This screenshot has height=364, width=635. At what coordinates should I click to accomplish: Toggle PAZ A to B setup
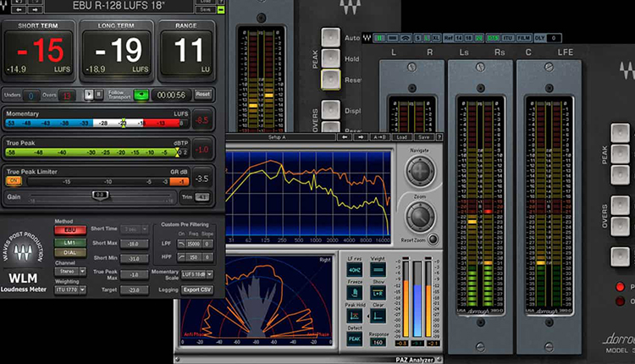pyautogui.click(x=379, y=137)
